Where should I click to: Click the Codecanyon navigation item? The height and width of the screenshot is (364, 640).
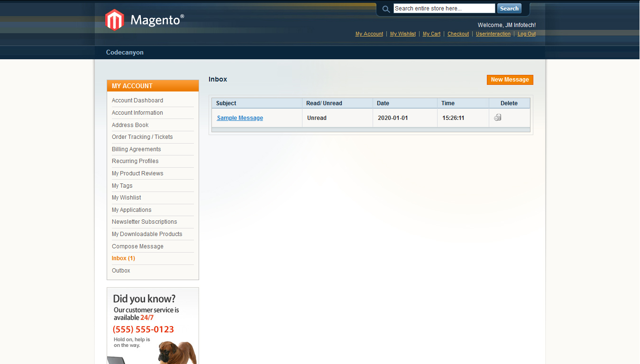[x=125, y=53]
